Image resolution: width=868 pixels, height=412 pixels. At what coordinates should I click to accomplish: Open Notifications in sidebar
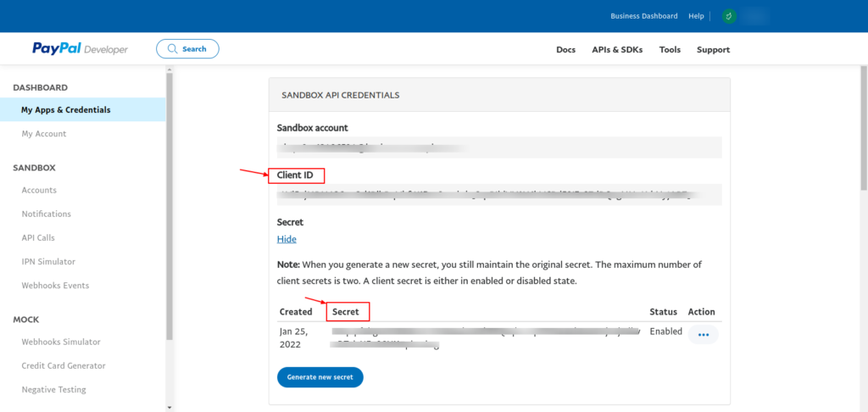[47, 214]
